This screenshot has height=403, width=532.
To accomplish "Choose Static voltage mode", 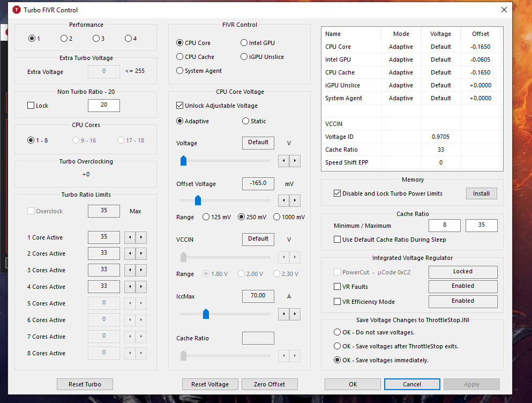I will (254, 121).
